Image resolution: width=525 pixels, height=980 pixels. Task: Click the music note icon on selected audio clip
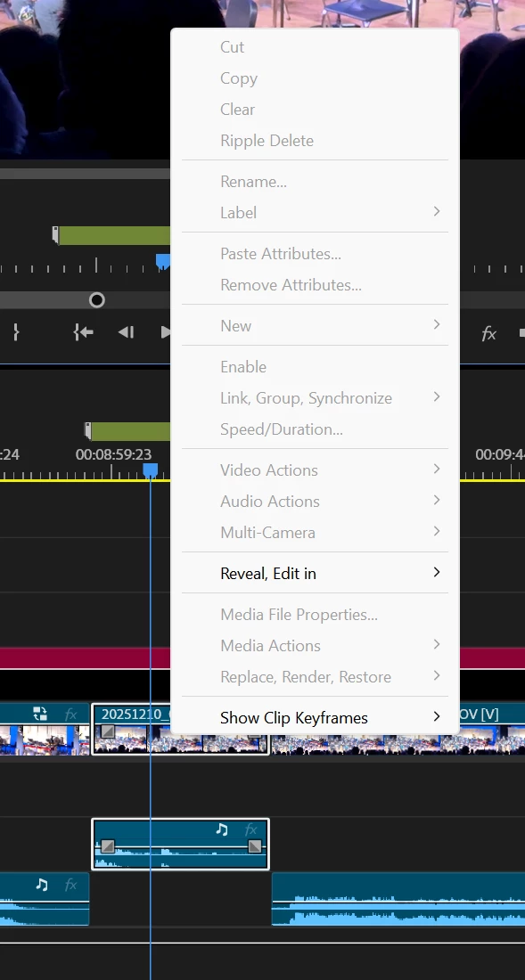click(x=222, y=829)
